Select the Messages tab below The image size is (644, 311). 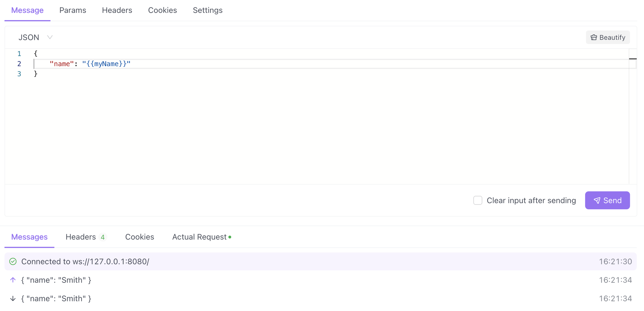(29, 237)
